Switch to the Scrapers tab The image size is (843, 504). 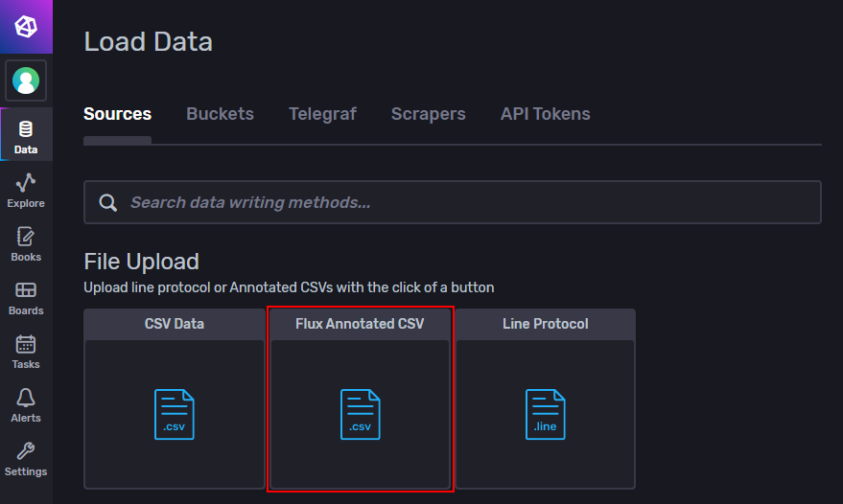[429, 114]
